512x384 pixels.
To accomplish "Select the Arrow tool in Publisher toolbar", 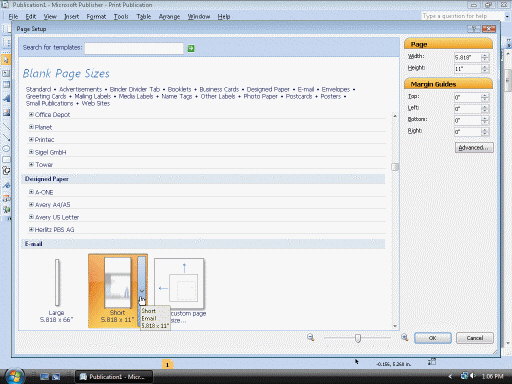I will click(x=6, y=137).
